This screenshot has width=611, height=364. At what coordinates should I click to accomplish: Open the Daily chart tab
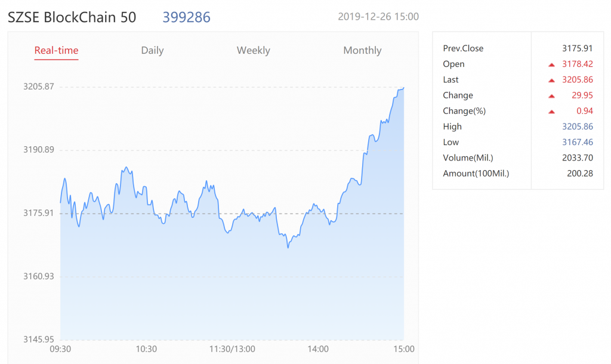[x=152, y=51]
